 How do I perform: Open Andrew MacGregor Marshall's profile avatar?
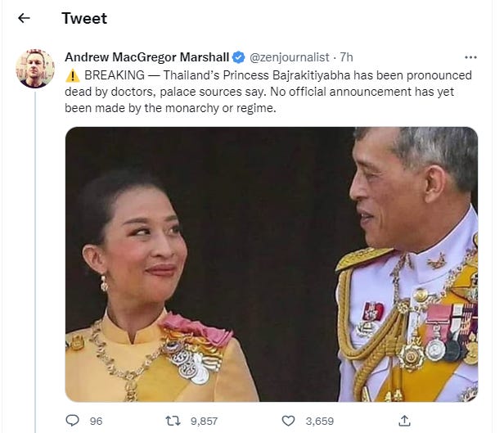[35, 69]
